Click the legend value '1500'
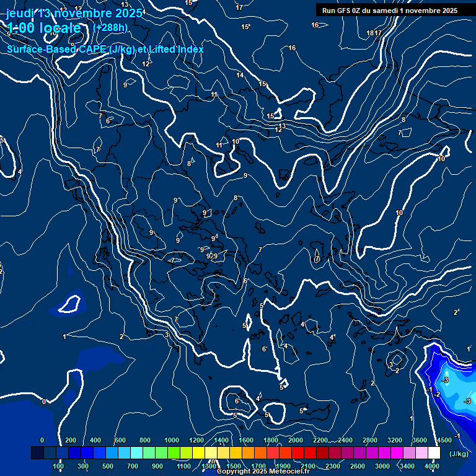 pos(234,466)
